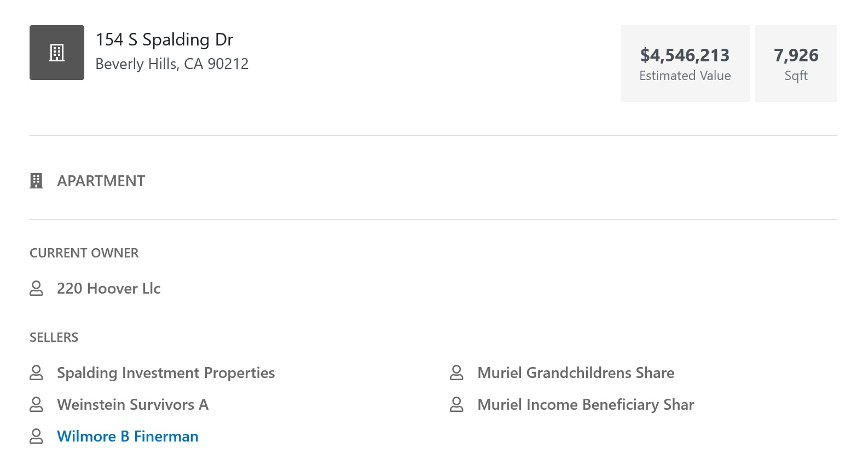The image size is (868, 470).
Task: Click the Spalding Investment Properties seller name
Action: tap(166, 372)
